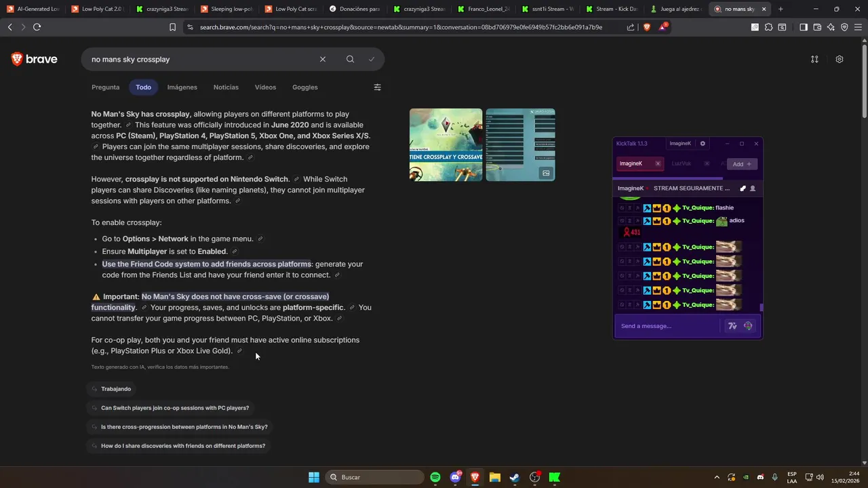Open File Explorer from the taskbar
The width and height of the screenshot is (868, 488).
tap(494, 477)
